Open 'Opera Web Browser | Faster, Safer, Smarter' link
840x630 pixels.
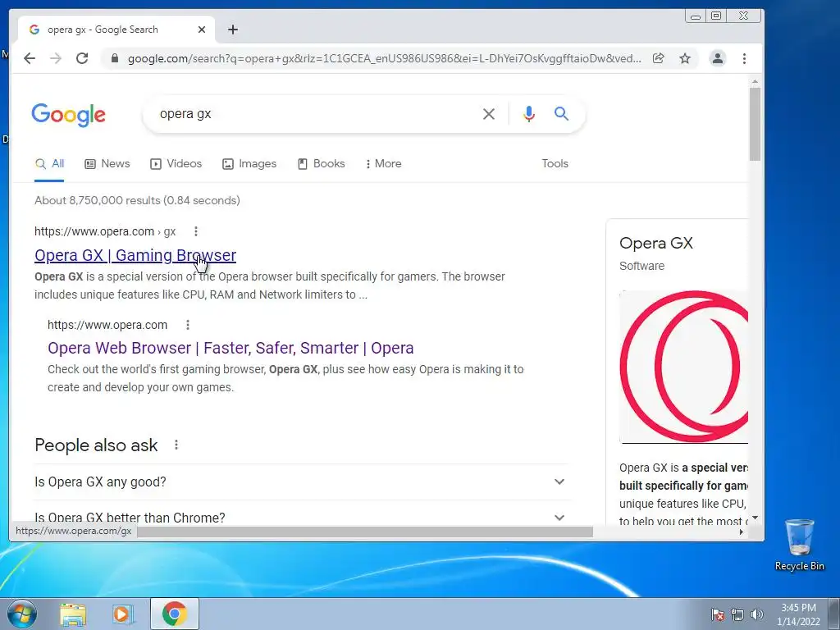click(x=231, y=348)
